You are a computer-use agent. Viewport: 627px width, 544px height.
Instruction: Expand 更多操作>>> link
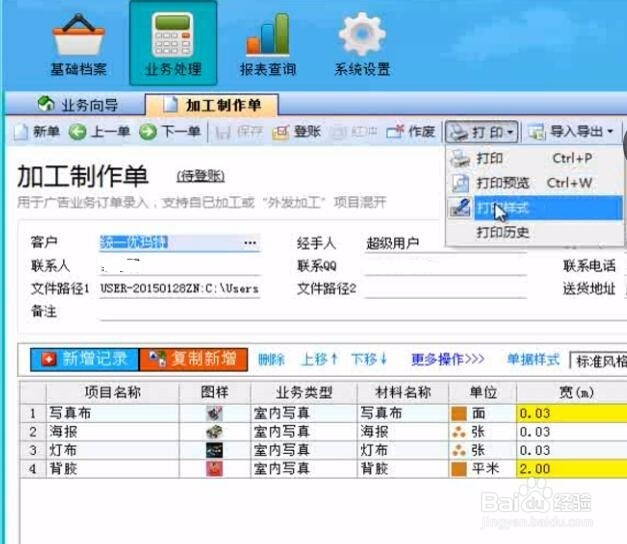(x=448, y=360)
